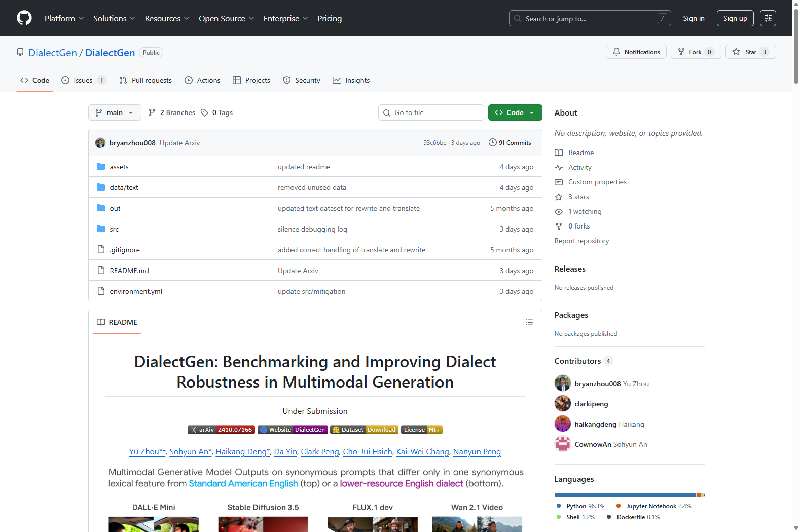
Task: Click the License MIT badge
Action: click(422, 430)
